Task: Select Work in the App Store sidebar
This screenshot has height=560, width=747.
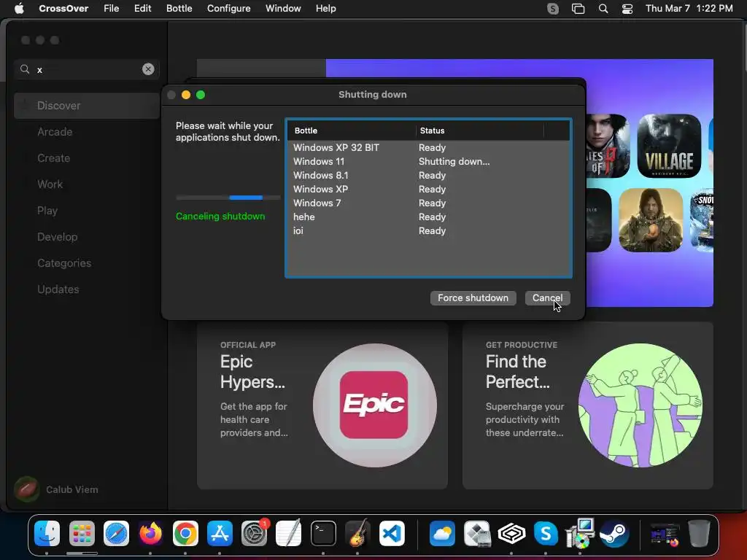Action: 87,184
